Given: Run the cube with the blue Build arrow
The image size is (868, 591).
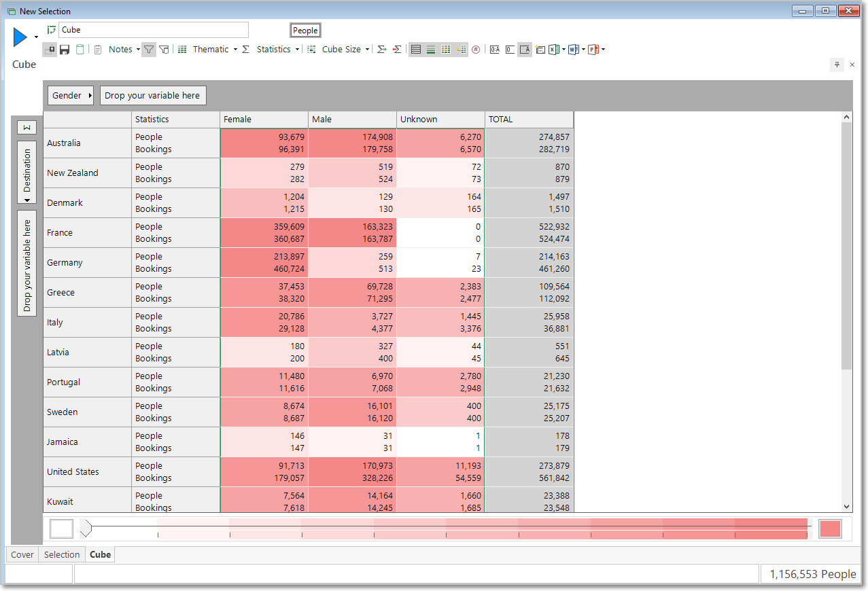Looking at the screenshot, I should coord(20,38).
